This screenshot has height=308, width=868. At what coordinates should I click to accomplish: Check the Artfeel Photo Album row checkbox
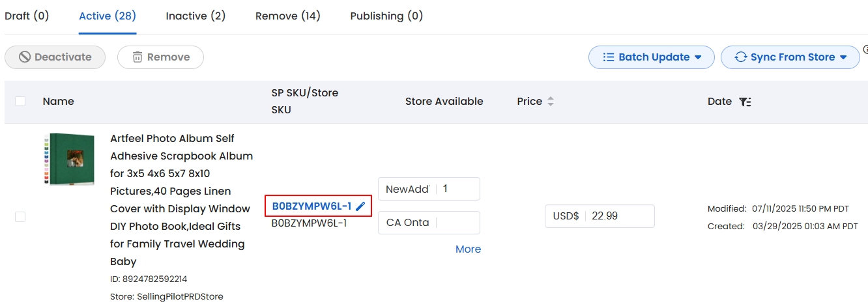(20, 217)
